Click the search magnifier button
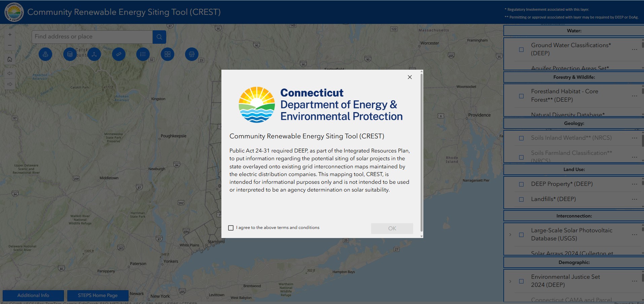Viewport: 644px width, 304px height. (159, 37)
